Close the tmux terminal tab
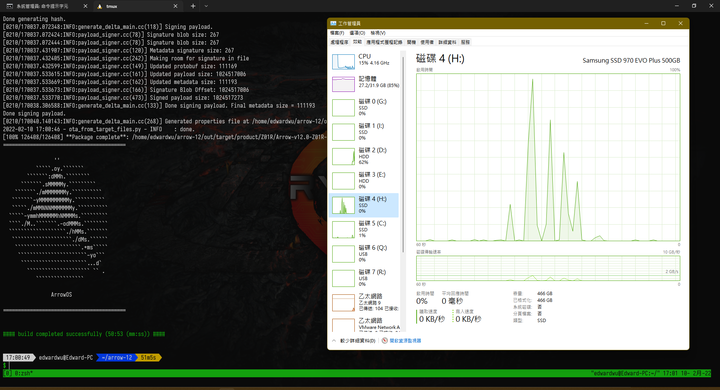Viewport: 720px width, 390px height. tap(175, 6)
